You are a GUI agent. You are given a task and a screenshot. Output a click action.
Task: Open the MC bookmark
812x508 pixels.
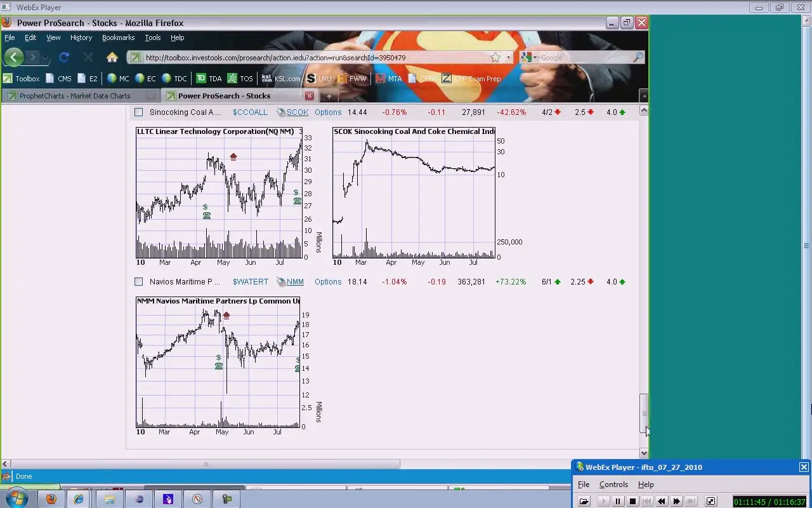tap(118, 79)
